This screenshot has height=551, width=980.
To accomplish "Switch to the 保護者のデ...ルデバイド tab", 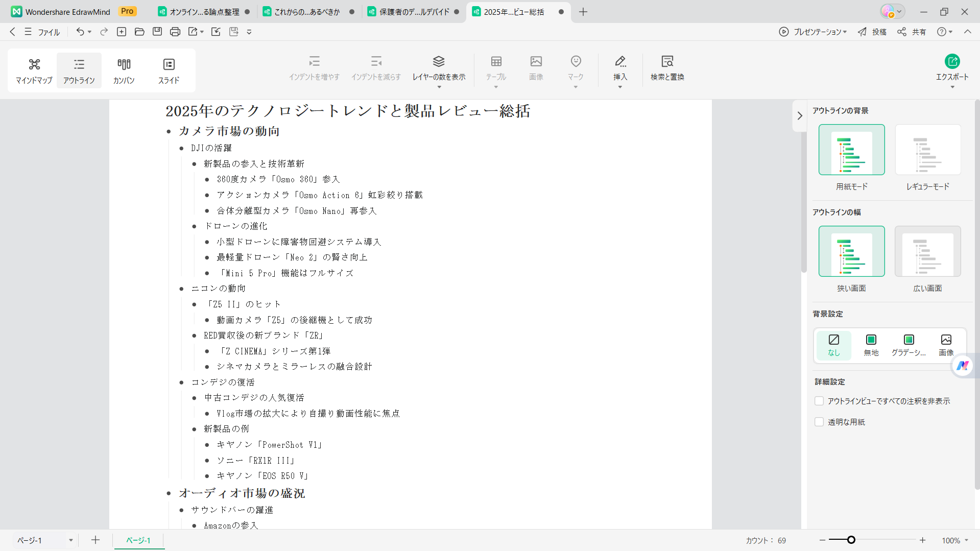I will click(414, 12).
